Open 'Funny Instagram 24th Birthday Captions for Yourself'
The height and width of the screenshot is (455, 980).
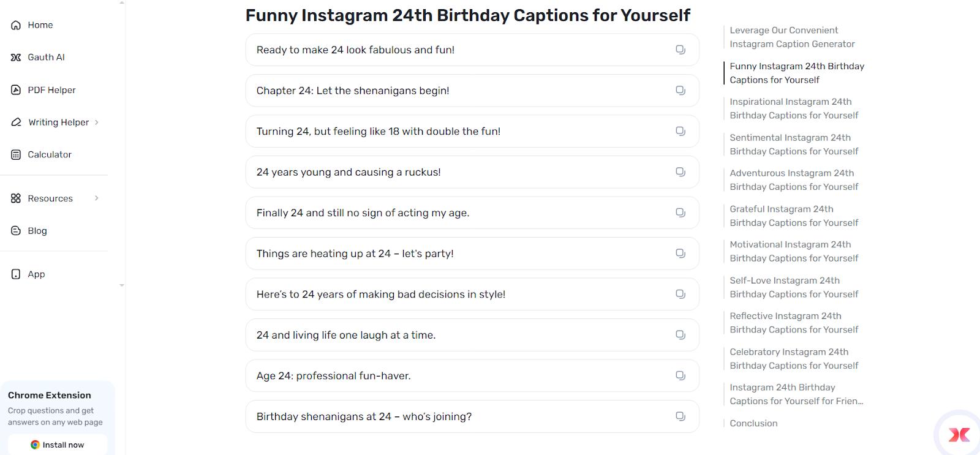pos(797,73)
